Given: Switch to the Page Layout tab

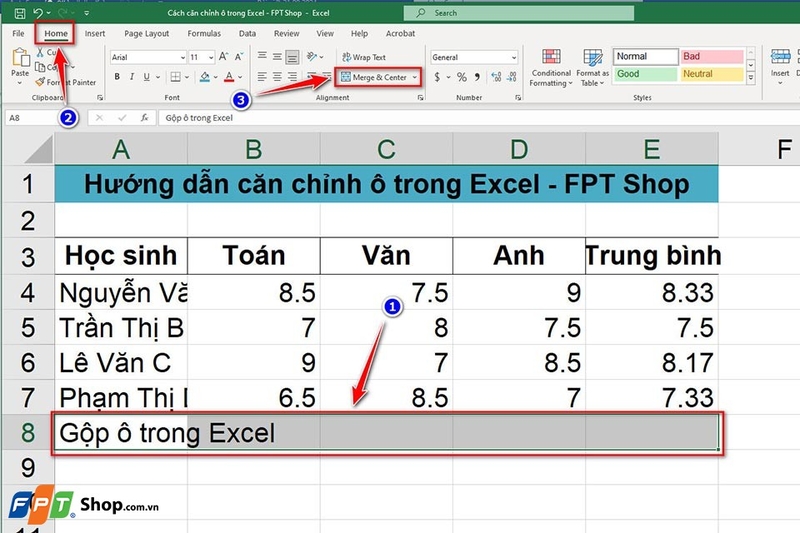Looking at the screenshot, I should 146,34.
